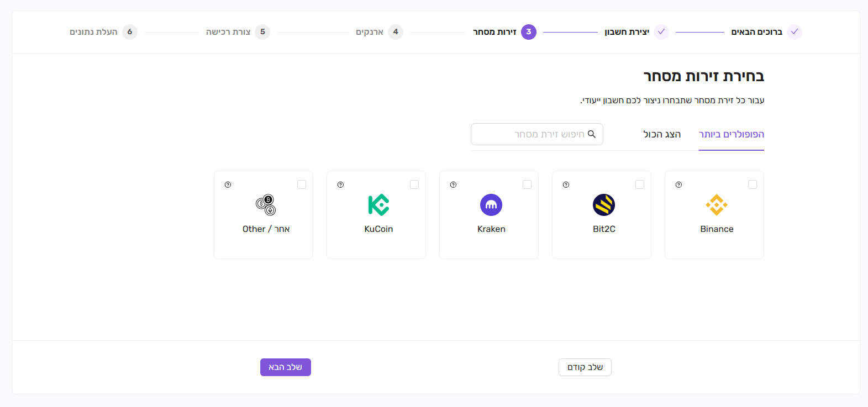This screenshot has width=868, height=407.
Task: Click the Bit2C logo icon
Action: tap(604, 205)
